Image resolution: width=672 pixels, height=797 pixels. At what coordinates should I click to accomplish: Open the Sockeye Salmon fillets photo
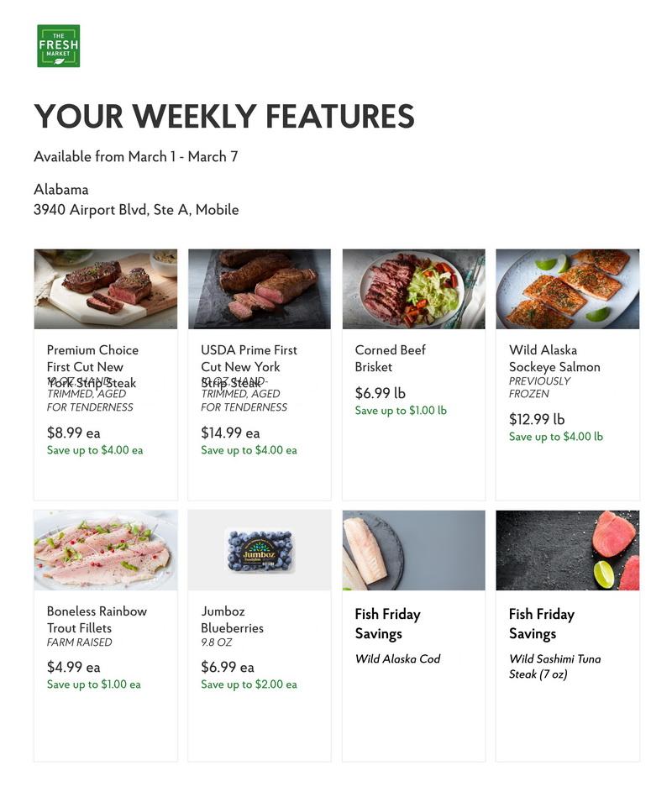(568, 289)
